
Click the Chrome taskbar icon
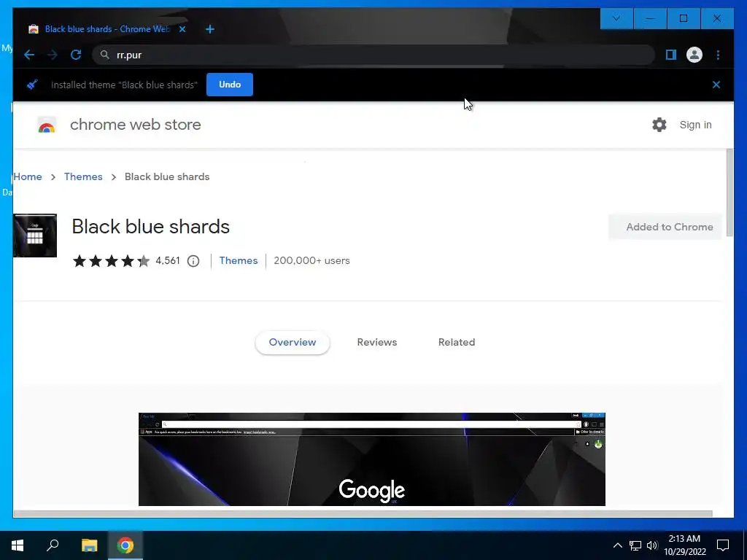[125, 545]
